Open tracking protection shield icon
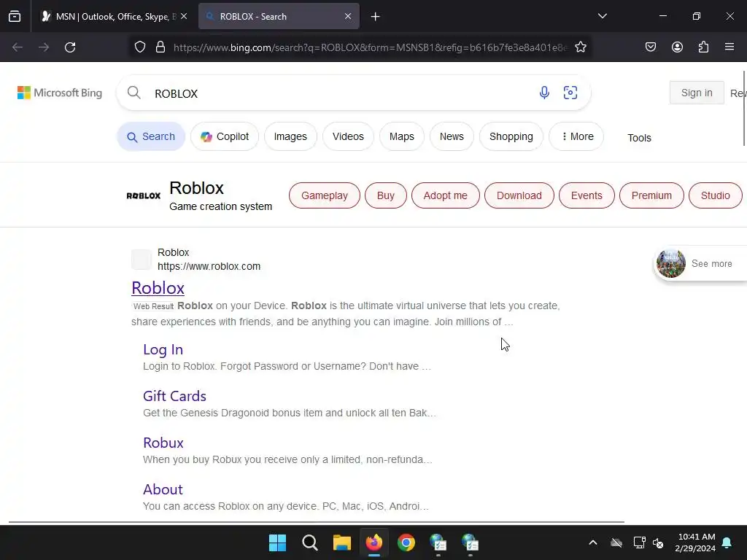 (x=139, y=47)
